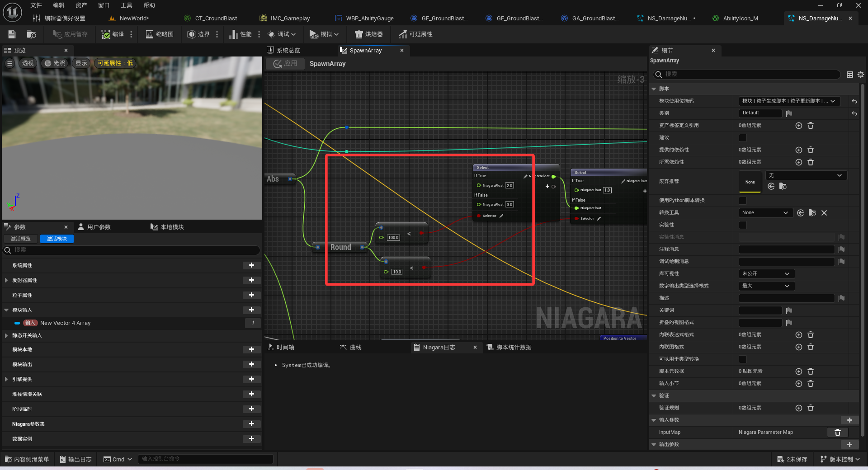Open the 废弃推荐 asset dropdown
This screenshot has height=470, width=868.
(x=806, y=175)
